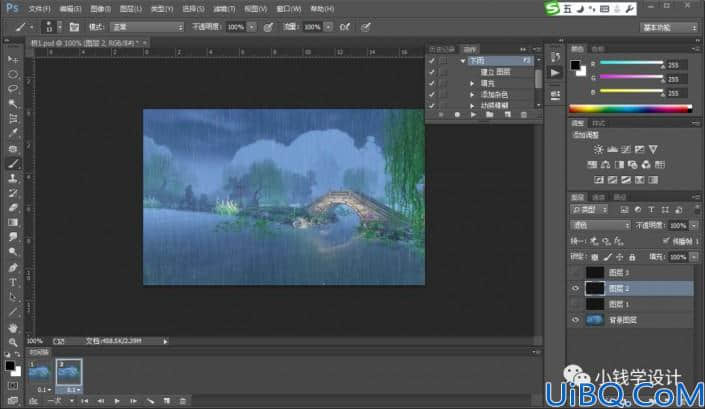Select the Zoom tool

pos(13,342)
